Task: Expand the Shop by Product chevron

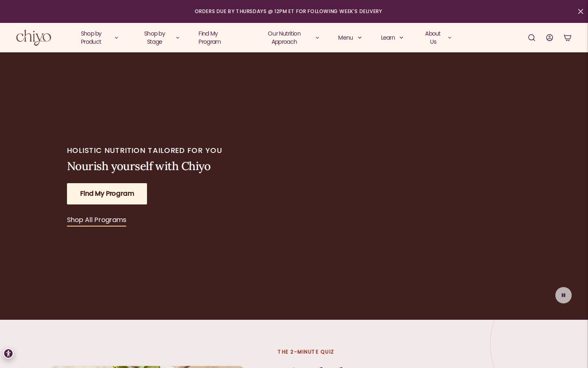Action: 116,38
